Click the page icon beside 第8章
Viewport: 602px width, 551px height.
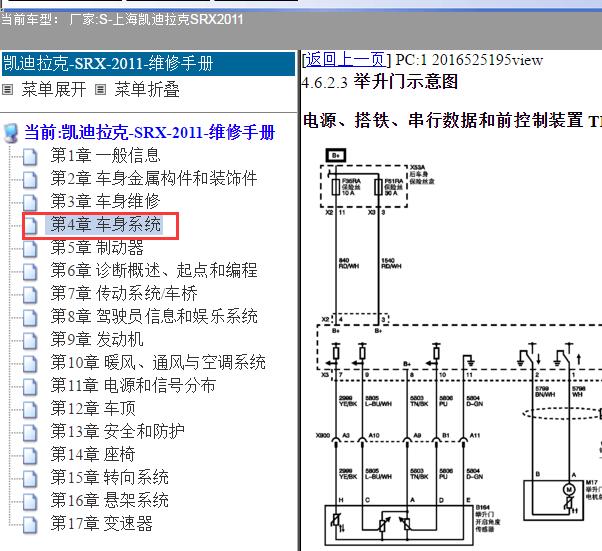[x=30, y=318]
